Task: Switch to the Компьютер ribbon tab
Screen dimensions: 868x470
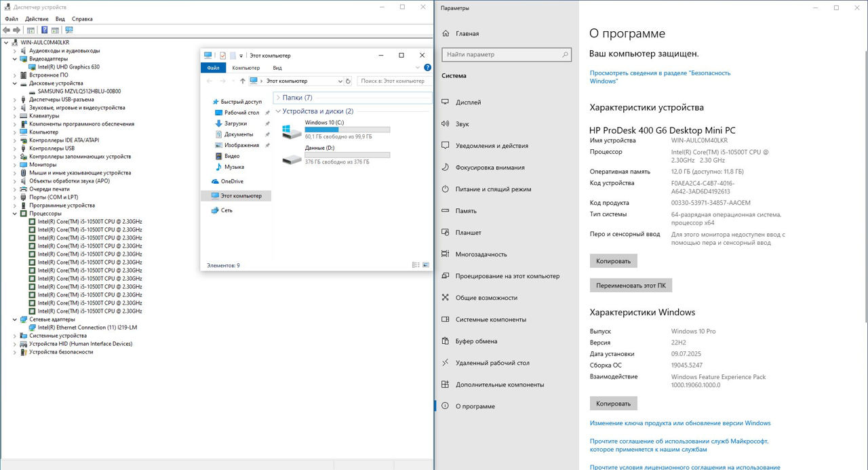Action: point(245,68)
